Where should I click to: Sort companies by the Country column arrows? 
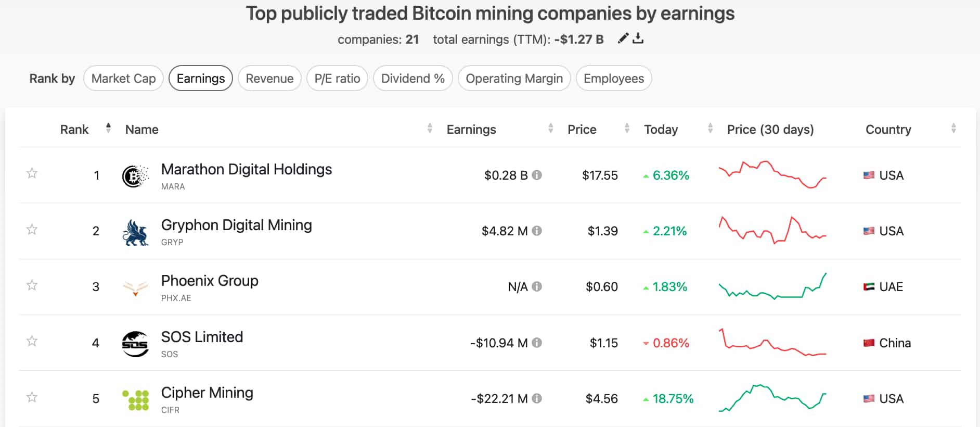point(953,129)
